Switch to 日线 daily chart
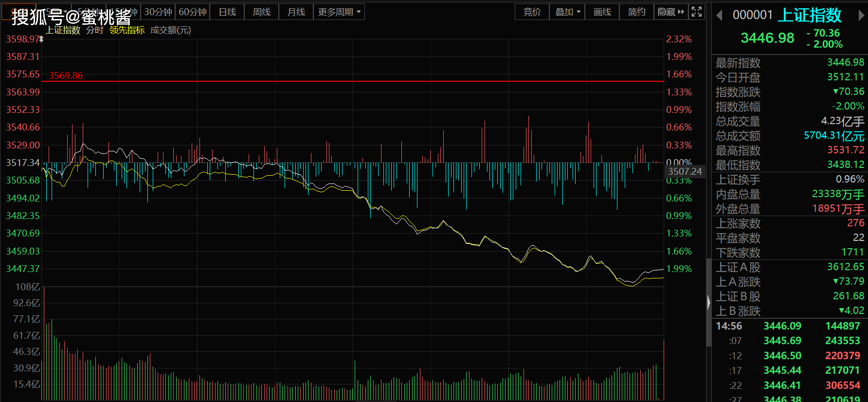 coord(227,12)
